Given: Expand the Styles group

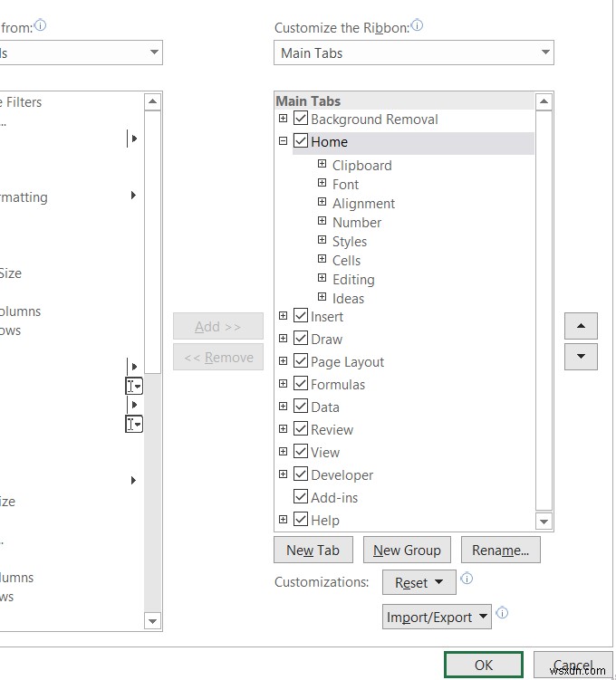Looking at the screenshot, I should point(322,240).
